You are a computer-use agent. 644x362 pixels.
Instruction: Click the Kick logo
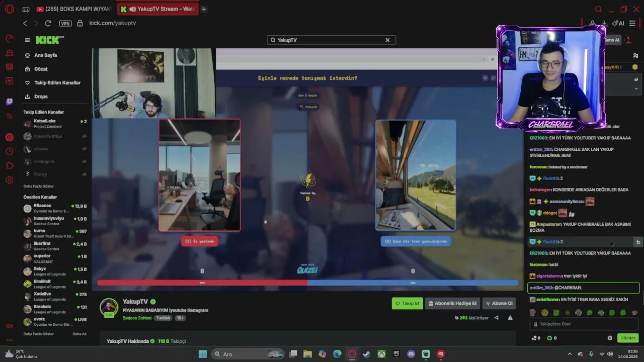pyautogui.click(x=50, y=40)
